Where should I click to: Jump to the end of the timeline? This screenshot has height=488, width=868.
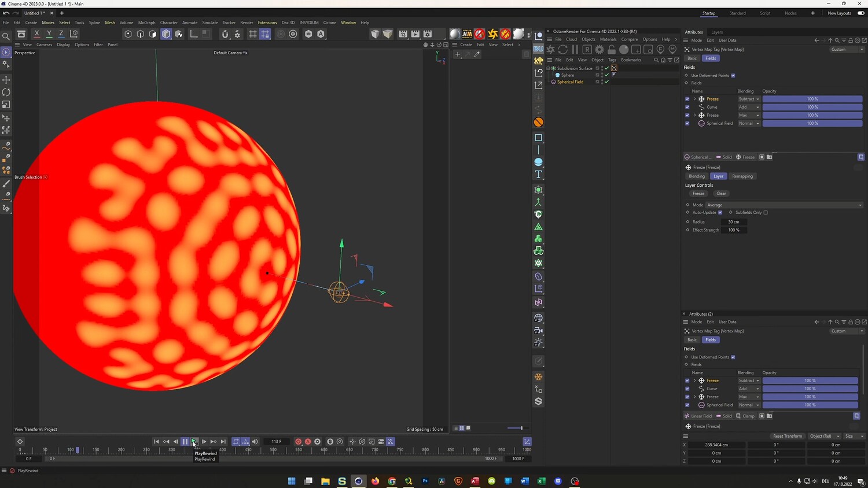point(223,442)
